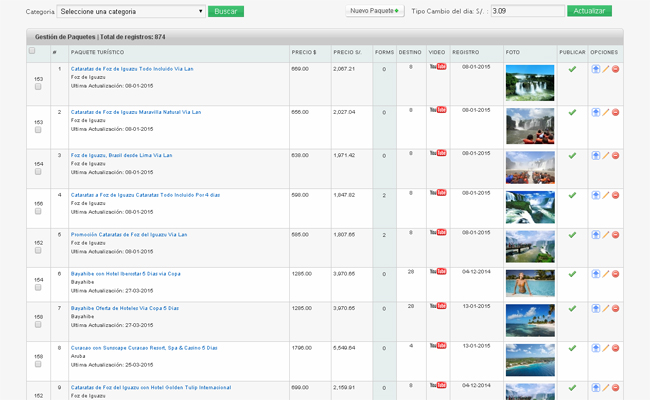Edit the Cataratas Todo-Incluido Por 4 días package
The height and width of the screenshot is (400, 650).
tap(605, 194)
